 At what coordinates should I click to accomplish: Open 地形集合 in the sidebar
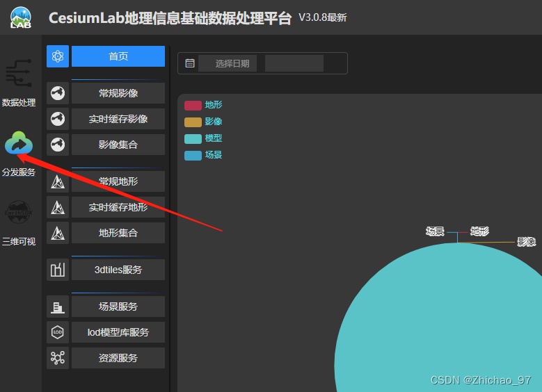[x=118, y=233]
